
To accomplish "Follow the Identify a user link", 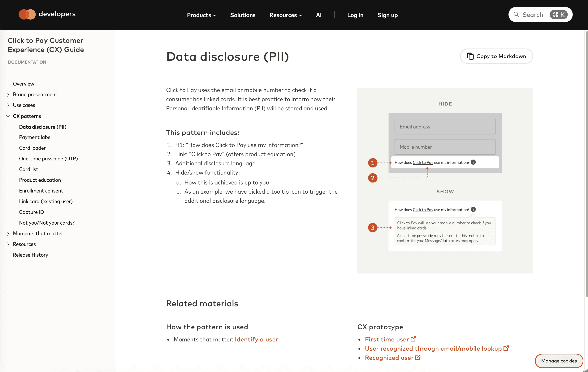I will coord(256,339).
